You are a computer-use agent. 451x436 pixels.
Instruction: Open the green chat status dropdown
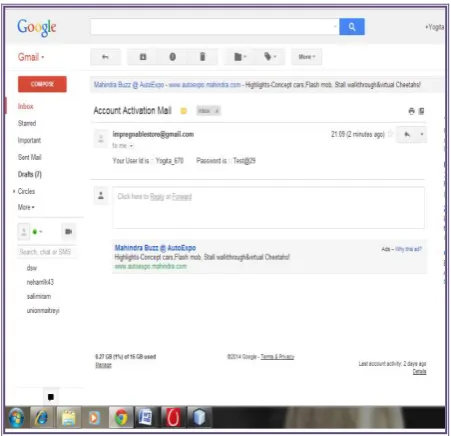tap(37, 232)
